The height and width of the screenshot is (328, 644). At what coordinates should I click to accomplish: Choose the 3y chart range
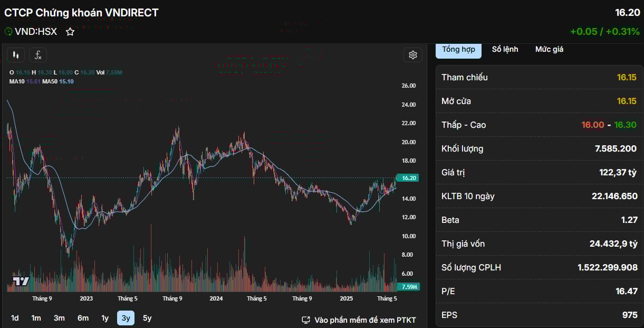pos(126,318)
